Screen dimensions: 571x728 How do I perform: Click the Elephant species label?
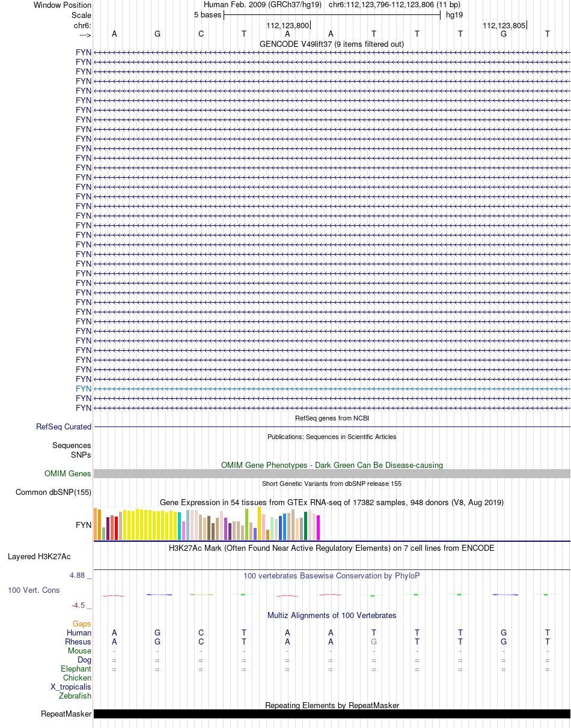(76, 669)
